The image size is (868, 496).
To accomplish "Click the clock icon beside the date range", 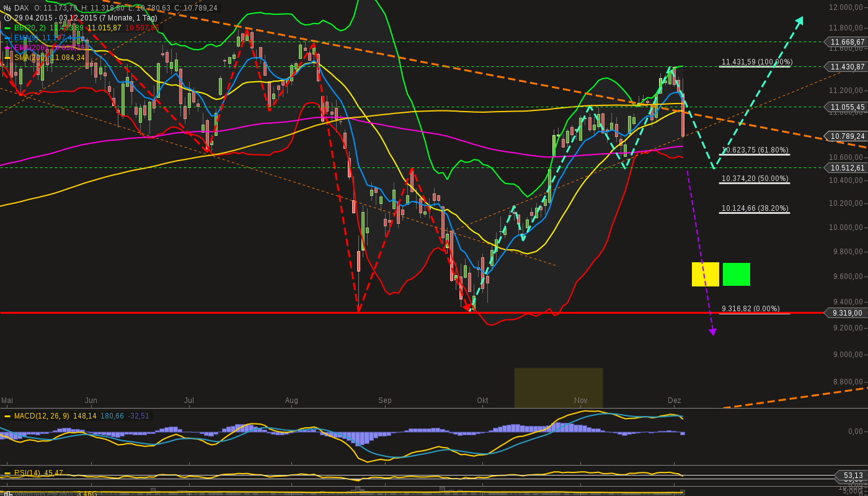I will tap(7, 18).
